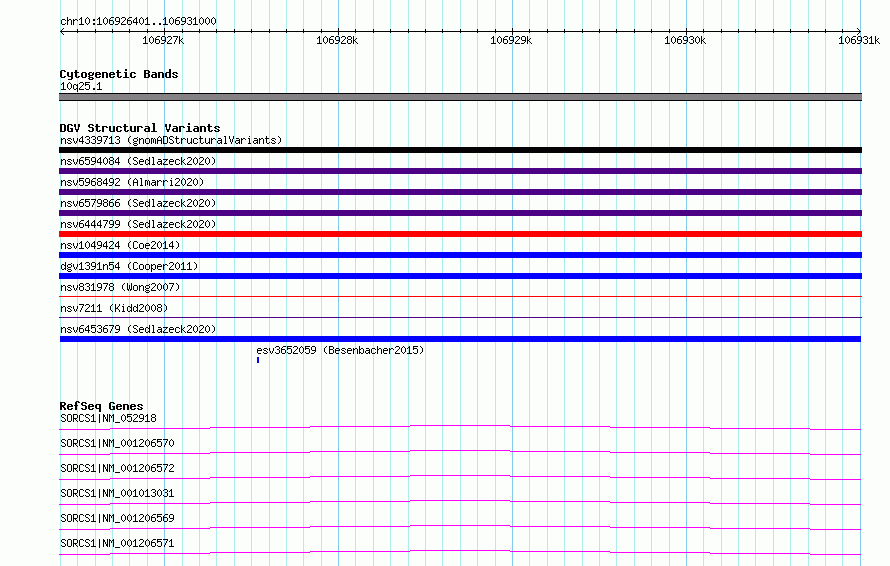Click the purple nsv6594084 variant bar
Screen dimensions: 890x566
coord(460,171)
